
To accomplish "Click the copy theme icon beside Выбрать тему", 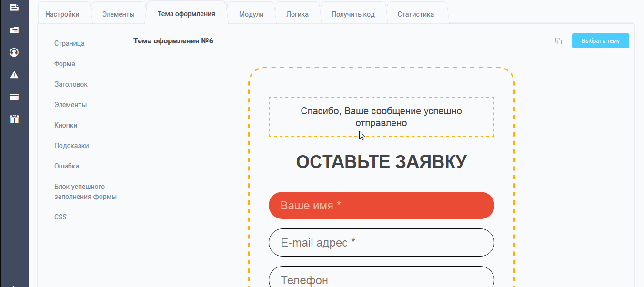I will (x=559, y=41).
